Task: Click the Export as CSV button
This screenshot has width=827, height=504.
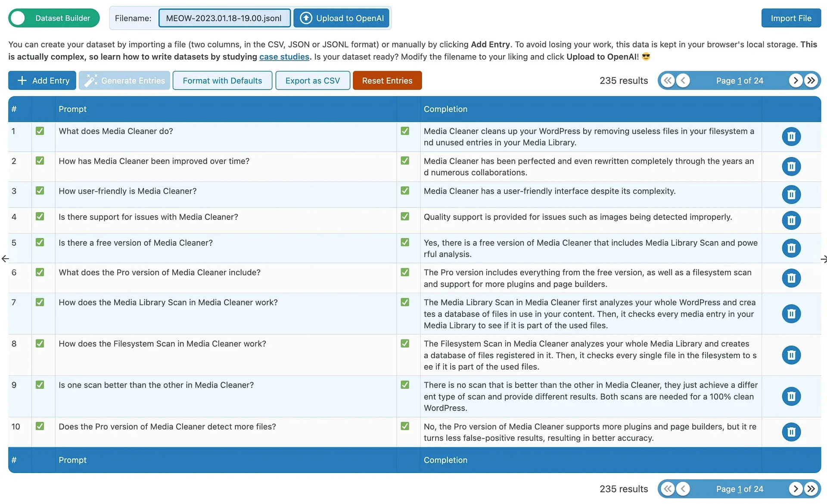Action: click(x=312, y=80)
